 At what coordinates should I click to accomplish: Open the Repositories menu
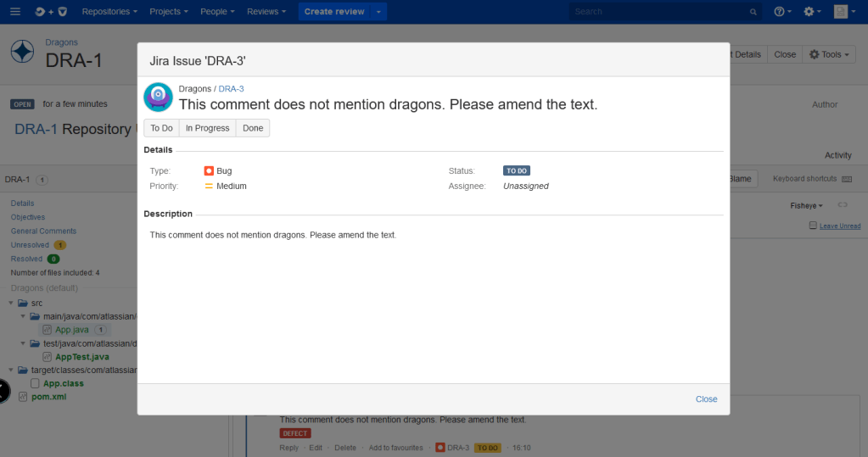pyautogui.click(x=109, y=12)
